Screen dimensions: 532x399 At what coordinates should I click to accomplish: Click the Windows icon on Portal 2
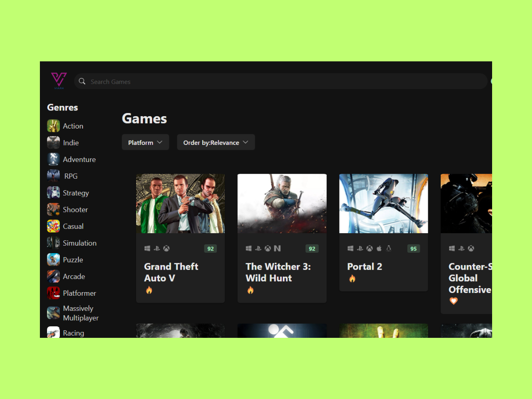350,249
